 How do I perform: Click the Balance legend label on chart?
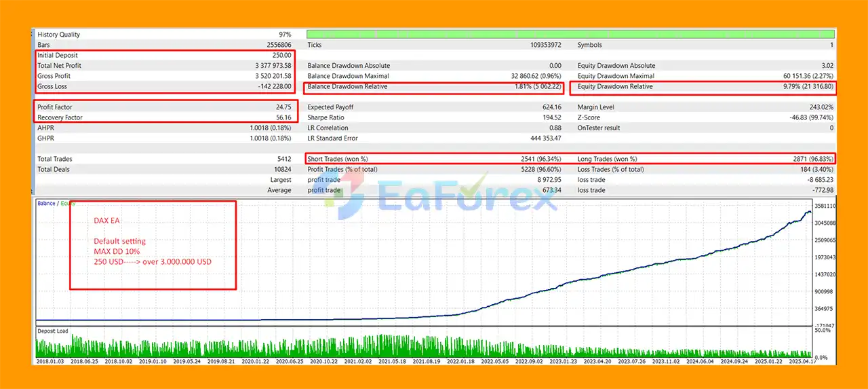[x=46, y=203]
